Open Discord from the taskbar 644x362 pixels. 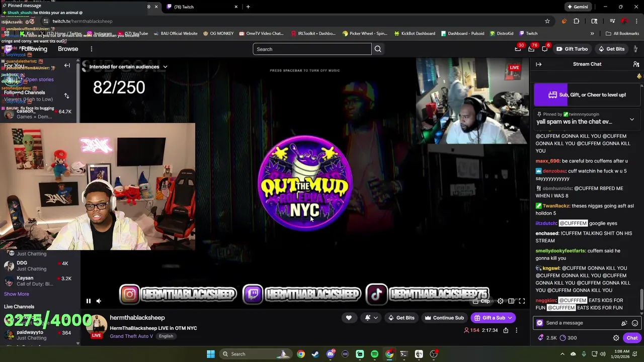[331, 354]
